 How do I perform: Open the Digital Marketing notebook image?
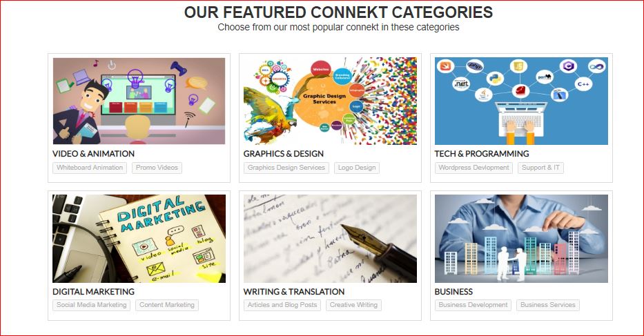[139, 239]
